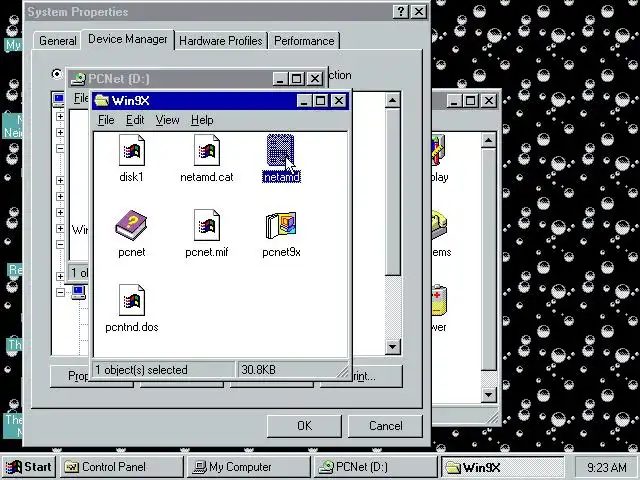Click scroll up arrow in Device Manager list
The width and height of the screenshot is (640, 480).
pos(392,100)
